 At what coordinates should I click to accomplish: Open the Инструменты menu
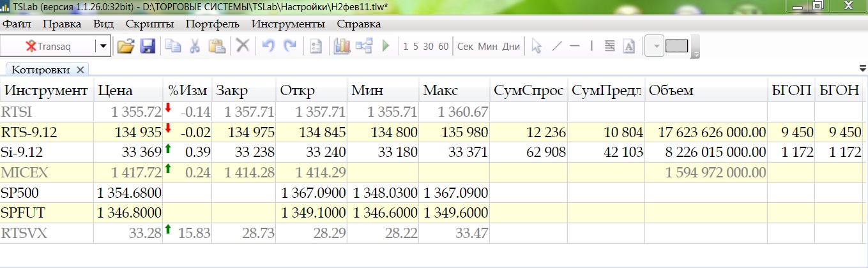point(288,24)
